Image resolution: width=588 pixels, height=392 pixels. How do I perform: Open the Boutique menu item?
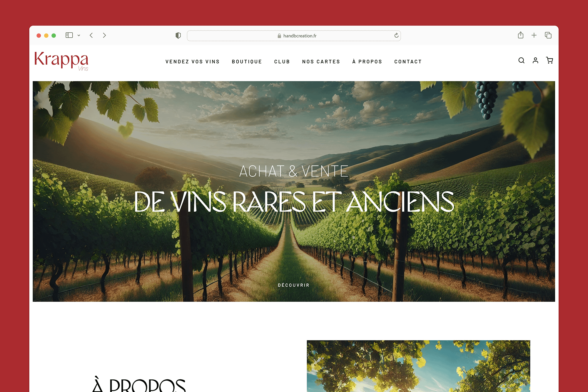click(247, 62)
